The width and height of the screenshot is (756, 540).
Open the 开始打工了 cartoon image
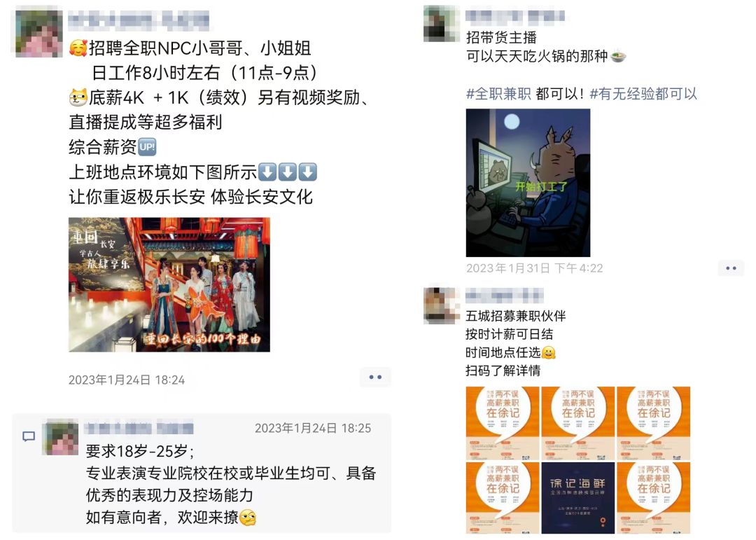(x=528, y=183)
